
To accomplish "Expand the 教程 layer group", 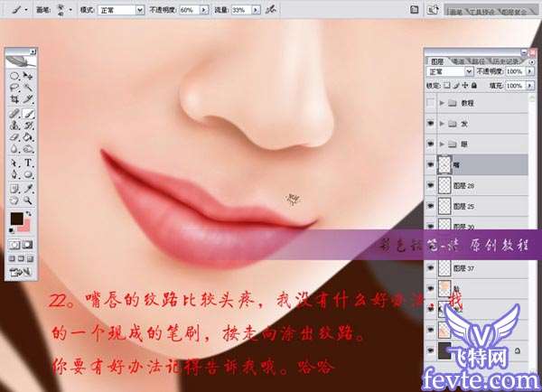I will coord(442,103).
